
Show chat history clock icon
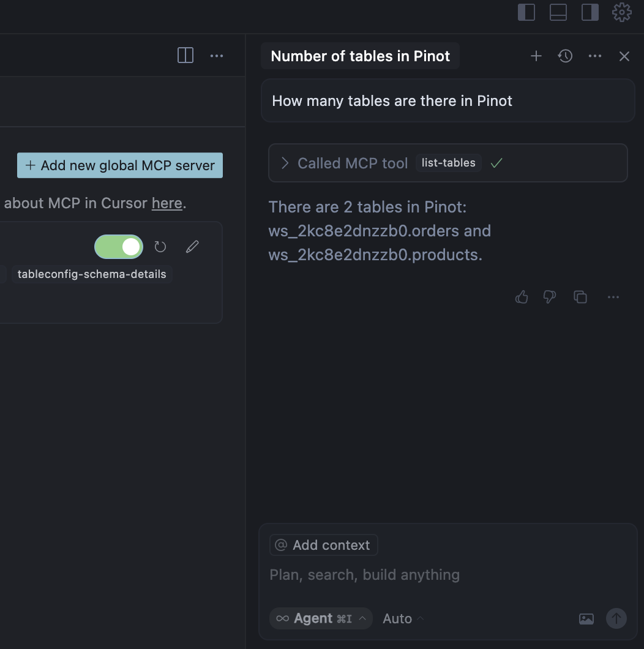pyautogui.click(x=565, y=56)
